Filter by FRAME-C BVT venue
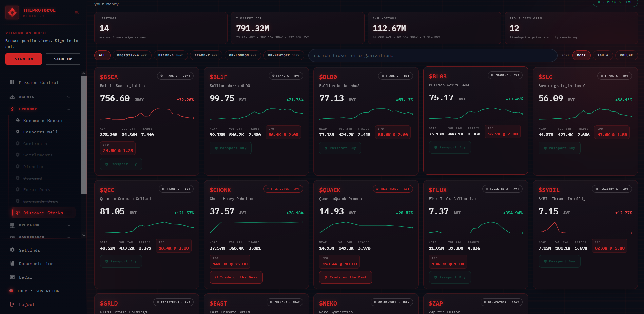 206,55
